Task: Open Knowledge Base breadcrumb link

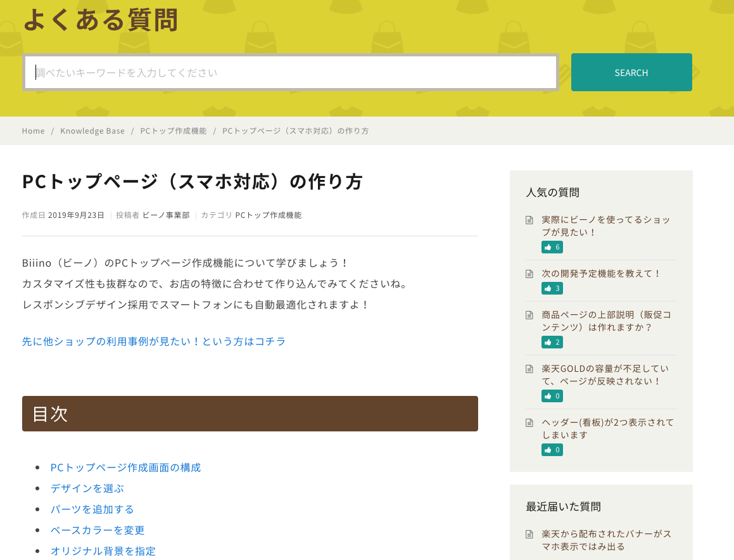Action: 92,130
